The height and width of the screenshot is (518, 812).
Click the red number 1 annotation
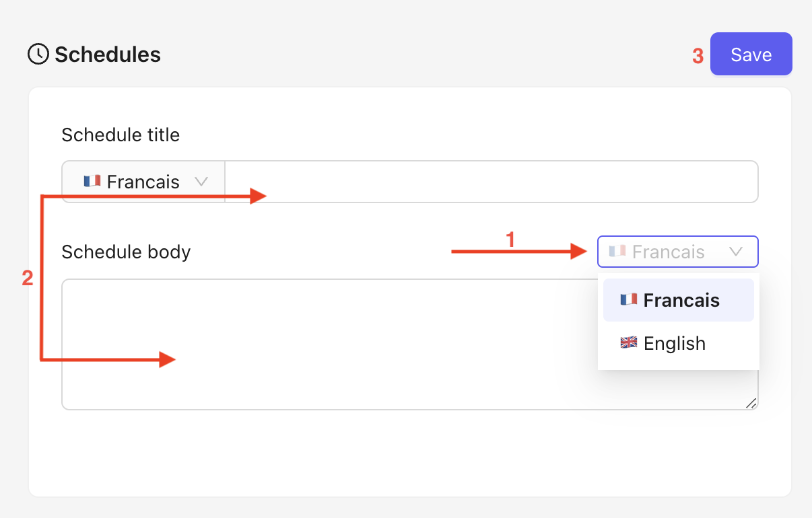[x=510, y=239]
